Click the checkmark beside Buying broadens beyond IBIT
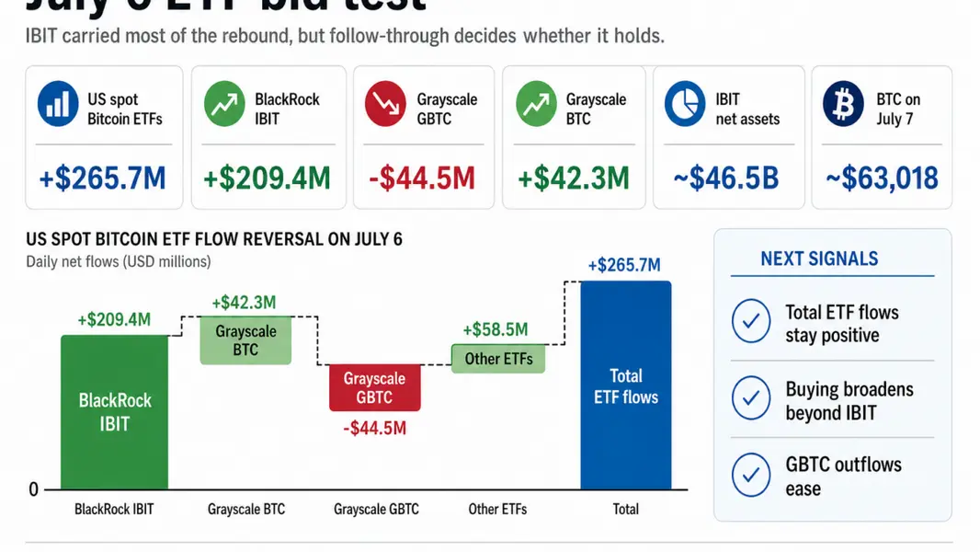 pyautogui.click(x=750, y=397)
